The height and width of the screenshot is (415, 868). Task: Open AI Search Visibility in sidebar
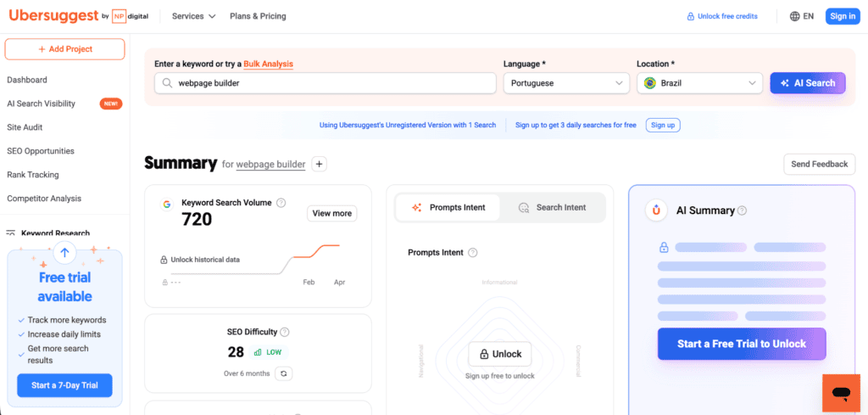click(x=41, y=104)
